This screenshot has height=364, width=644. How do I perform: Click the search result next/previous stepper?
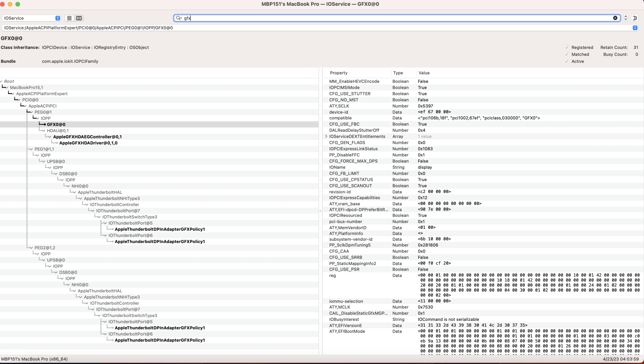(x=626, y=18)
